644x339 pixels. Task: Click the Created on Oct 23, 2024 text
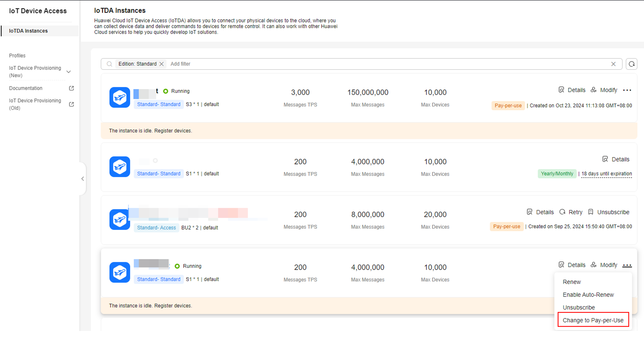point(581,105)
